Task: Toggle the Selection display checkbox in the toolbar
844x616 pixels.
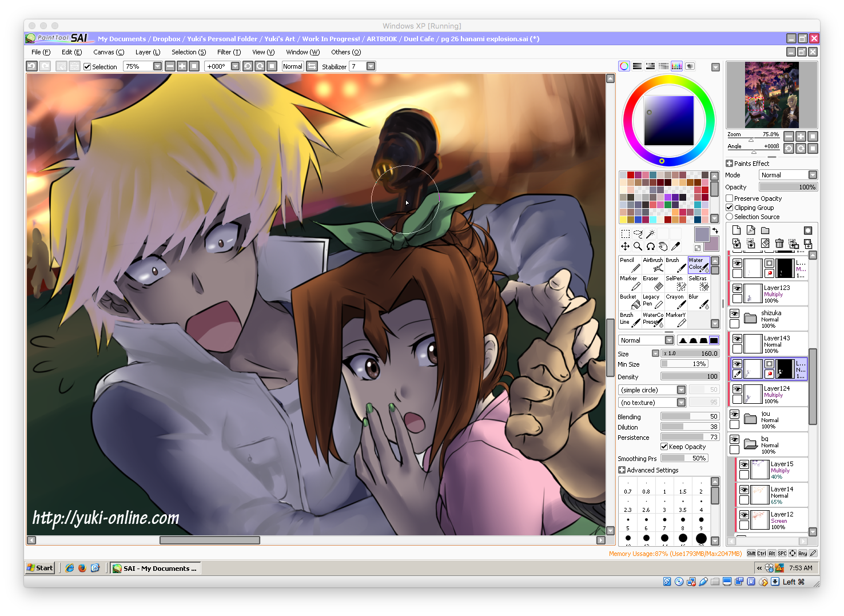Action: point(87,67)
